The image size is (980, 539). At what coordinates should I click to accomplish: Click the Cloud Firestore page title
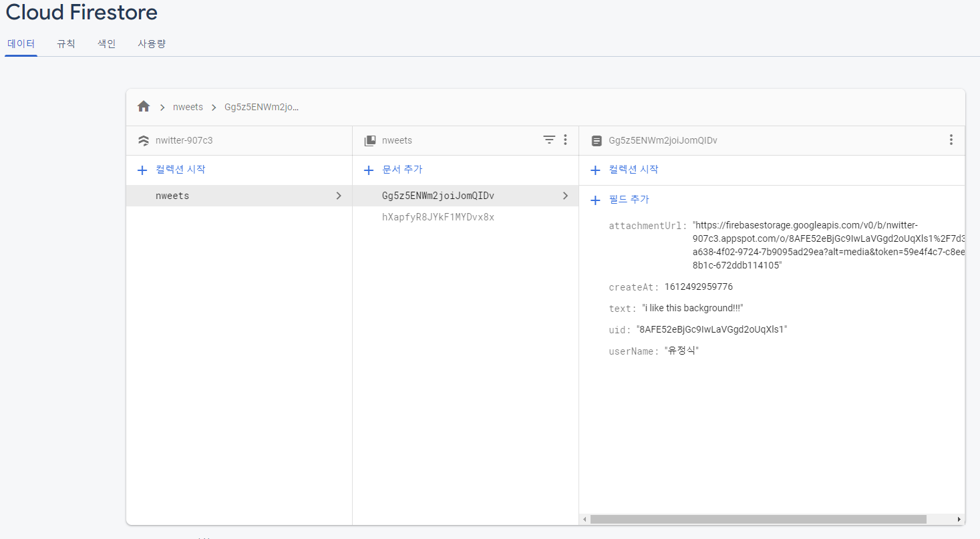click(x=81, y=12)
